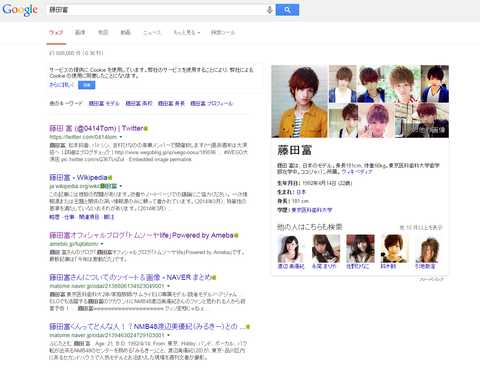Expand arrow next to ameblo.jp/fujitatom URL

tap(102, 244)
